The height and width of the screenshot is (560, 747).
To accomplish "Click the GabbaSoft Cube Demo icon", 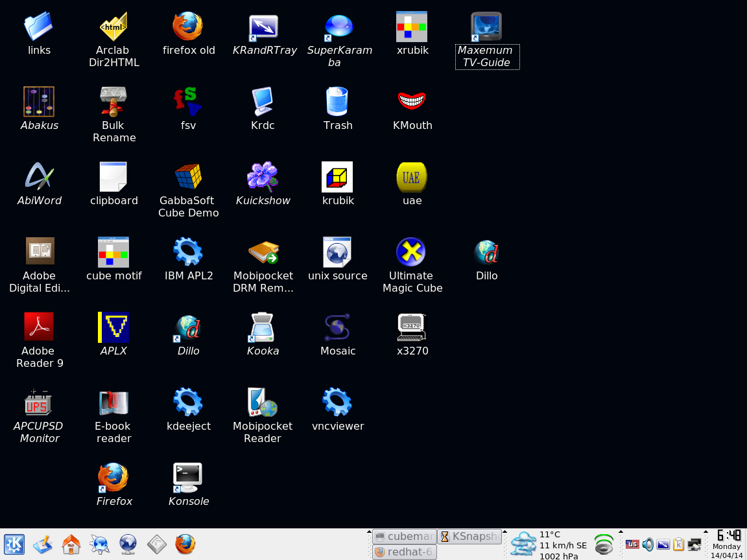I will [188, 177].
